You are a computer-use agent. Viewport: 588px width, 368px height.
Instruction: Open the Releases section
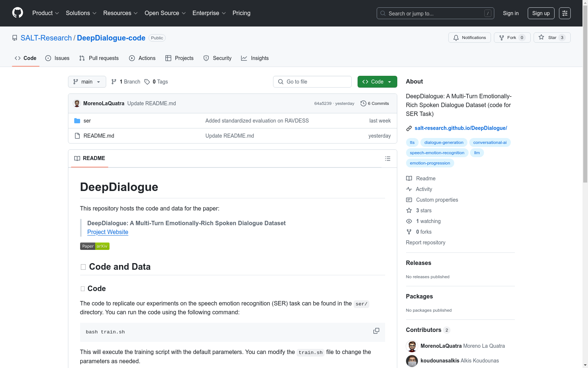pyautogui.click(x=419, y=263)
